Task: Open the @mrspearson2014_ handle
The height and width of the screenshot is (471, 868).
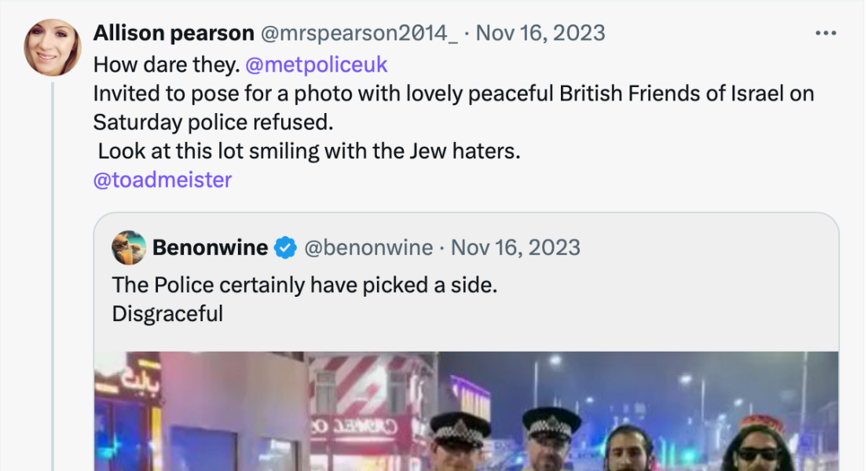Action: coord(359,33)
